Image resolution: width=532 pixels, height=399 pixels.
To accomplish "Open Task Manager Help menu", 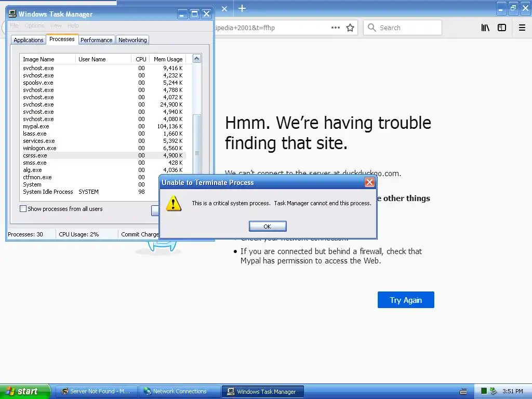I will (73, 25).
